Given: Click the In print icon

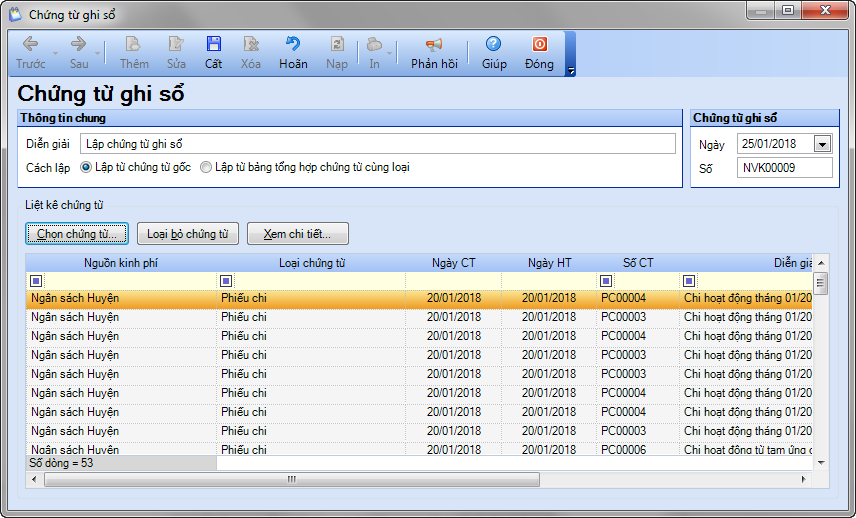Looking at the screenshot, I should click(374, 45).
